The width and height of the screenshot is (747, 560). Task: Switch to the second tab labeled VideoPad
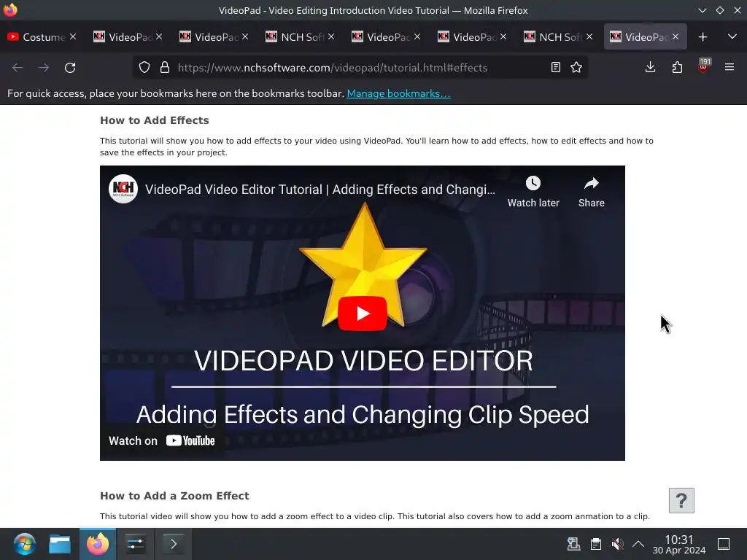click(123, 36)
